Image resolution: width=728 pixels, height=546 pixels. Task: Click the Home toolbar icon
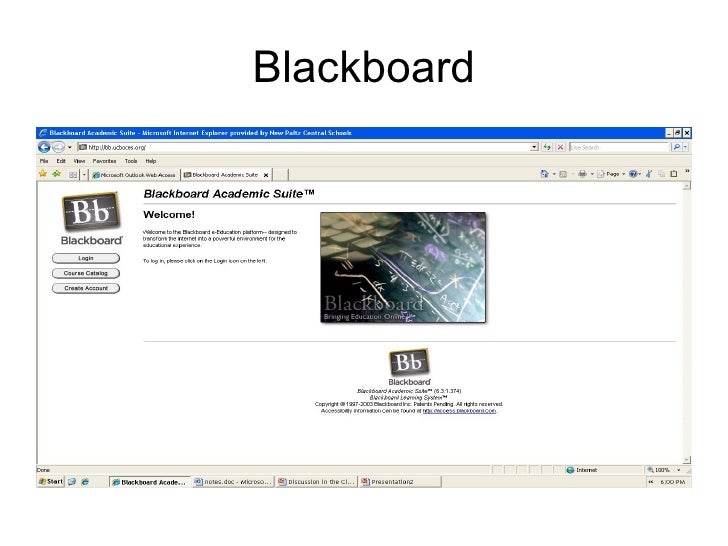point(545,174)
